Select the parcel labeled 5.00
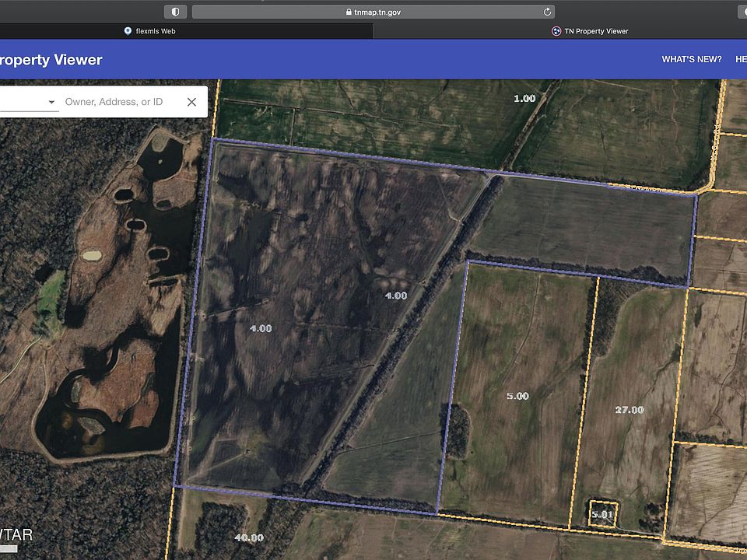 click(517, 396)
